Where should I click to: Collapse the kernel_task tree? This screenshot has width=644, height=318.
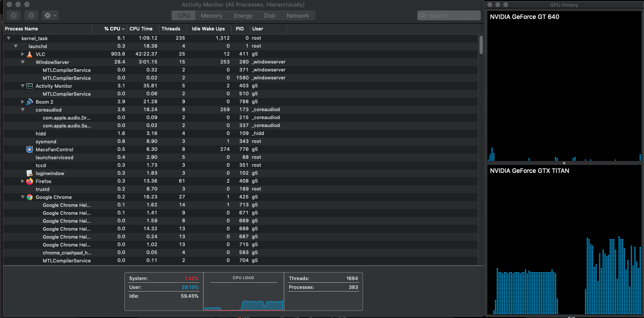pos(9,38)
